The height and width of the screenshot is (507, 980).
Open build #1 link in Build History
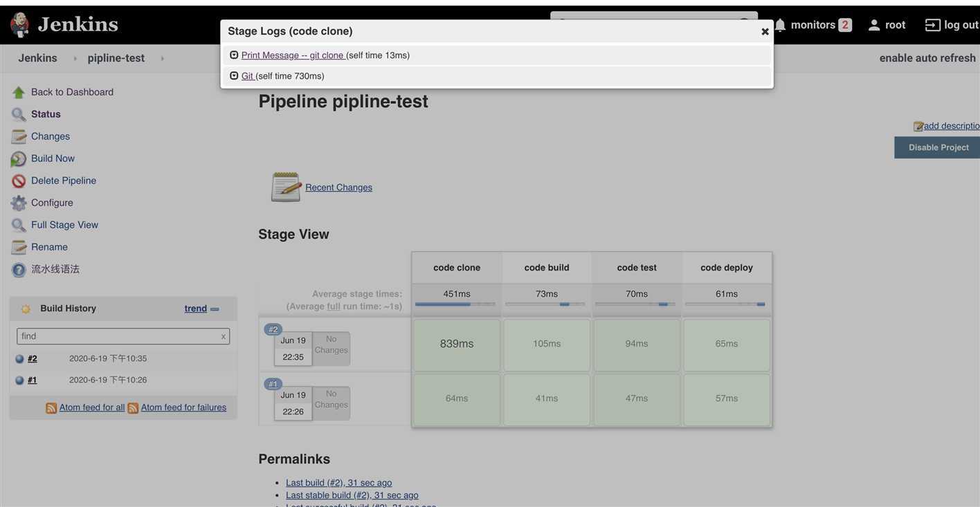(x=33, y=380)
